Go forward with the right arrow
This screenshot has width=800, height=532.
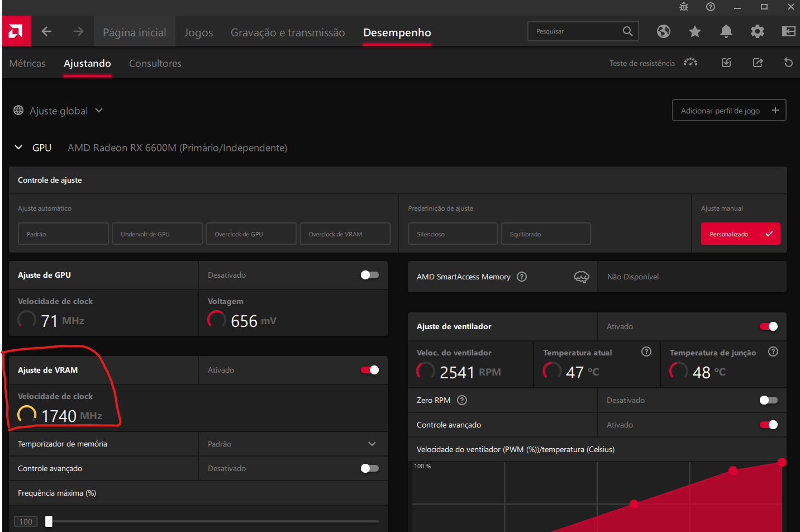click(x=78, y=31)
